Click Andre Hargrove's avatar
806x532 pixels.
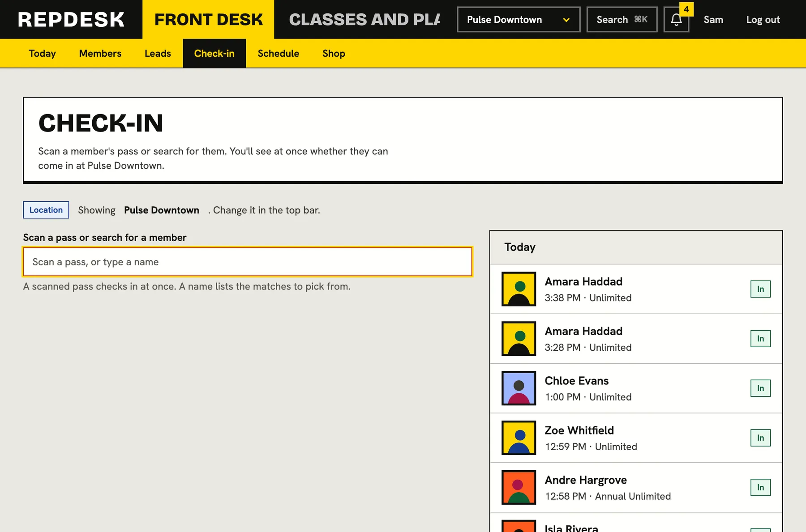pos(519,488)
